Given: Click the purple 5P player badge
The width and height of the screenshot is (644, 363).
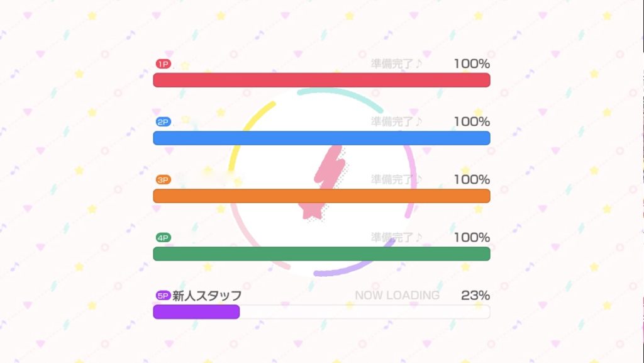Looking at the screenshot, I should (x=163, y=296).
